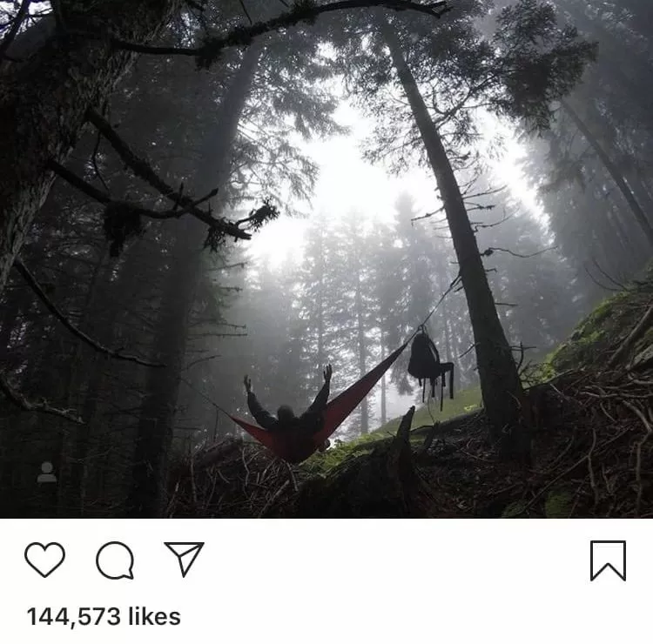Screen dimensions: 653x644
Task: Save the post with the bookmark icon
Action: click(x=608, y=560)
